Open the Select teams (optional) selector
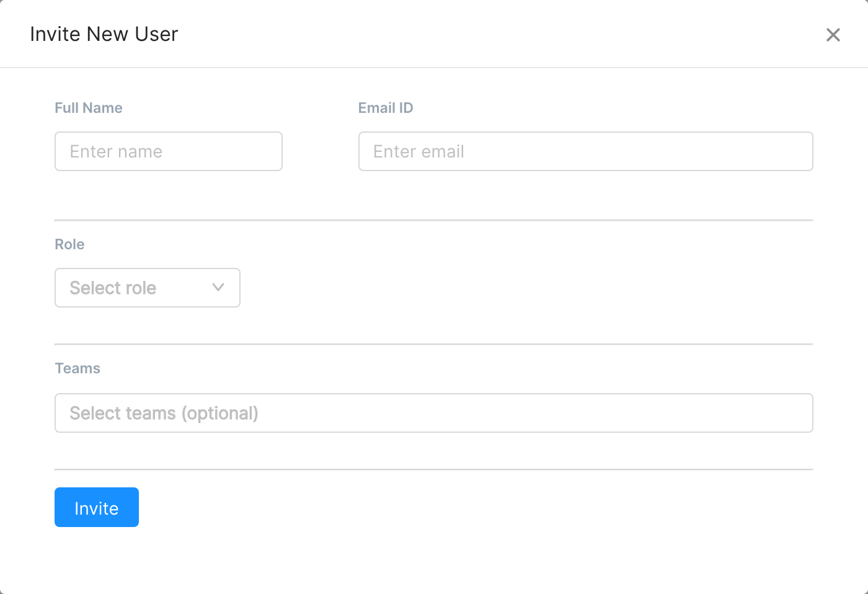The height and width of the screenshot is (594, 868). tap(434, 413)
